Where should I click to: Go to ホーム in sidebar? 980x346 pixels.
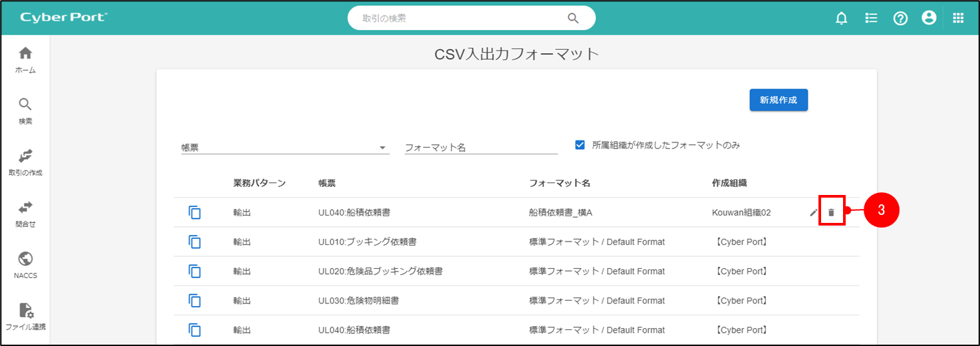(x=25, y=59)
